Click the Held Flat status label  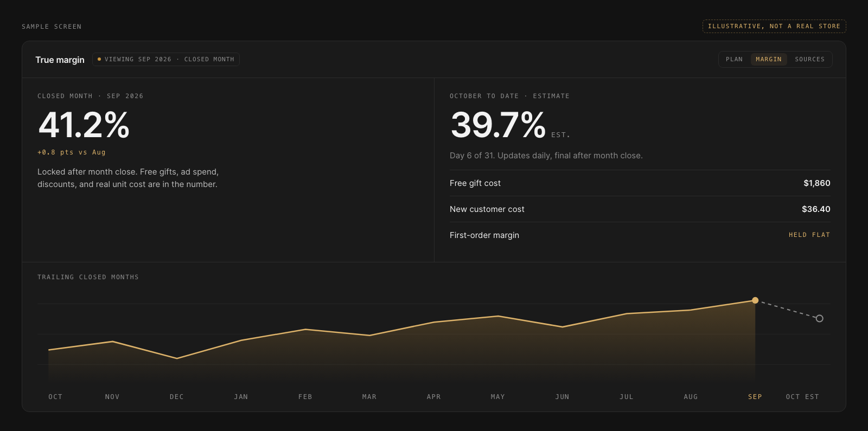click(x=809, y=235)
